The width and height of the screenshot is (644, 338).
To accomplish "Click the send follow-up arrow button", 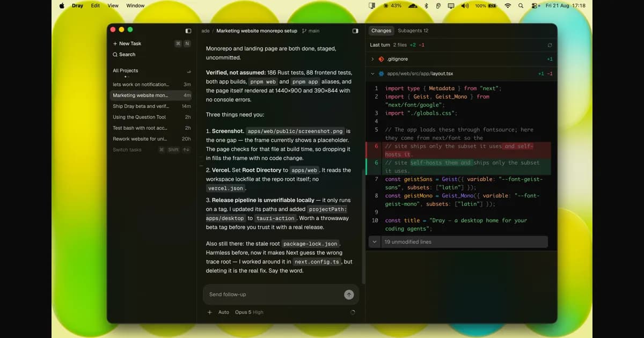I will tap(349, 295).
